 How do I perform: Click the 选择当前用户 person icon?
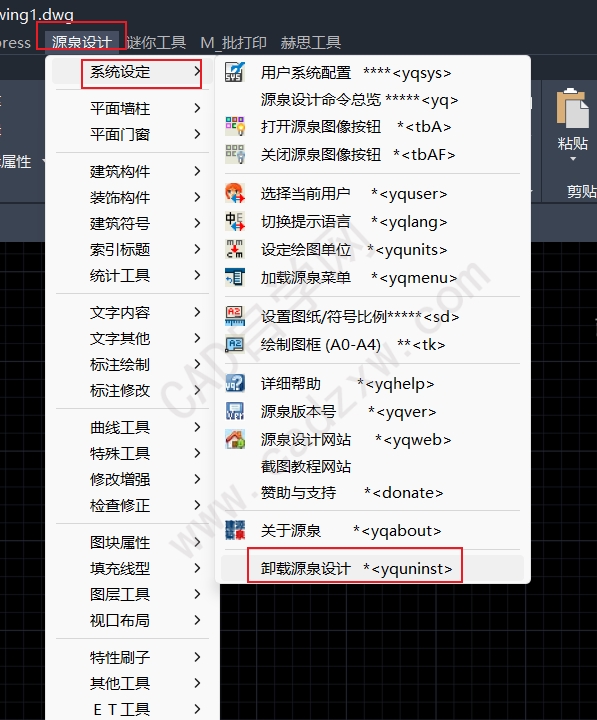[235, 193]
